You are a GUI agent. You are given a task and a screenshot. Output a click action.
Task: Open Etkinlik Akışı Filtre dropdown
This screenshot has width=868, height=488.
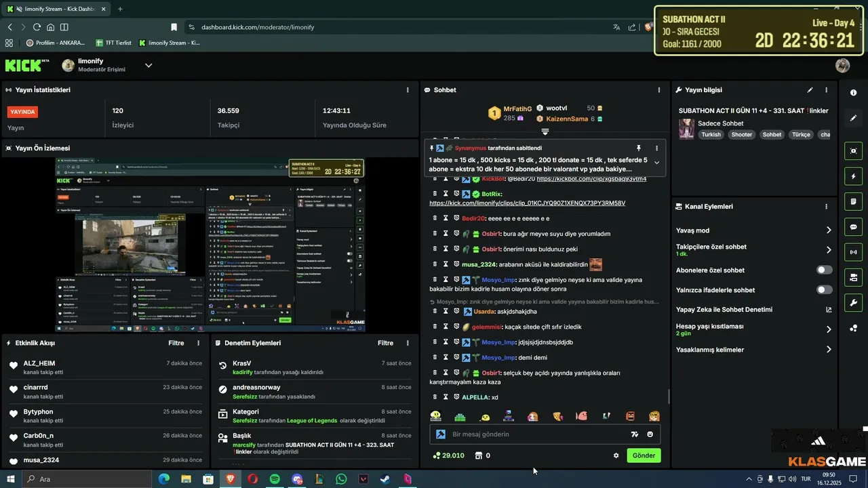point(176,343)
